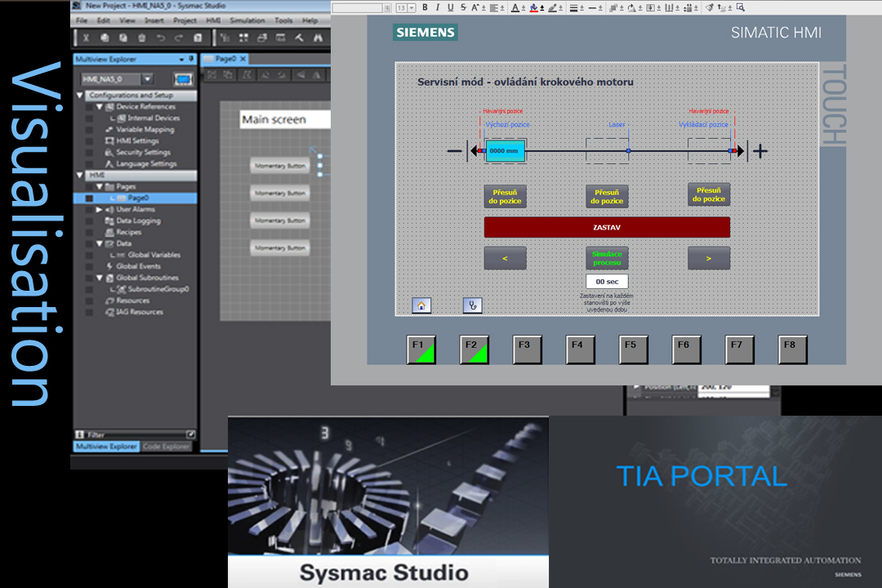Collapse the Configurations and Setup section
882x588 pixels.
pyautogui.click(x=80, y=95)
